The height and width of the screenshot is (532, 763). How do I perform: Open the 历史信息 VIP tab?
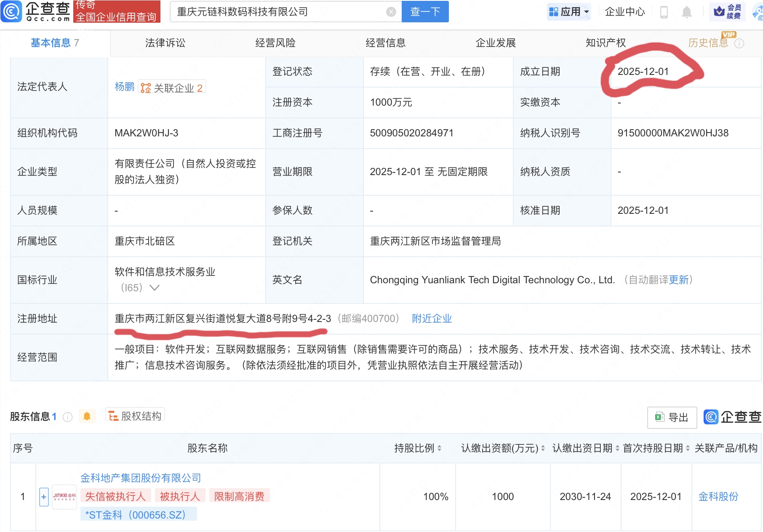coord(708,43)
